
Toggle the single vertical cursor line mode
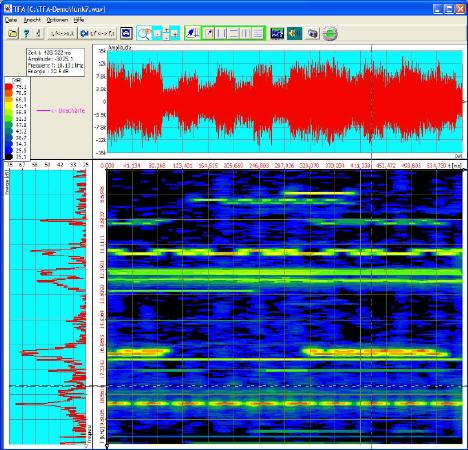[x=221, y=33]
